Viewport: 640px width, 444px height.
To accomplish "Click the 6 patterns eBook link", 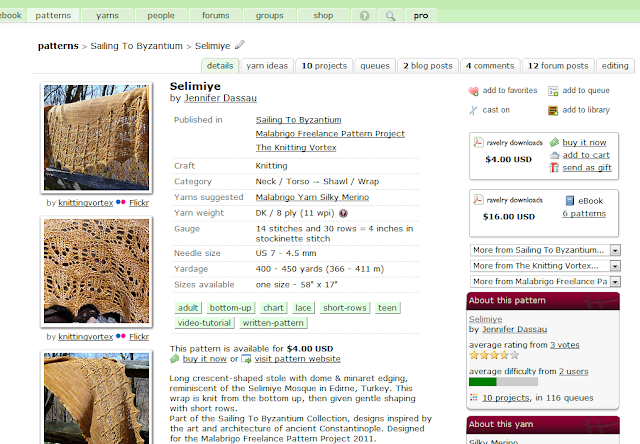I will [x=584, y=213].
